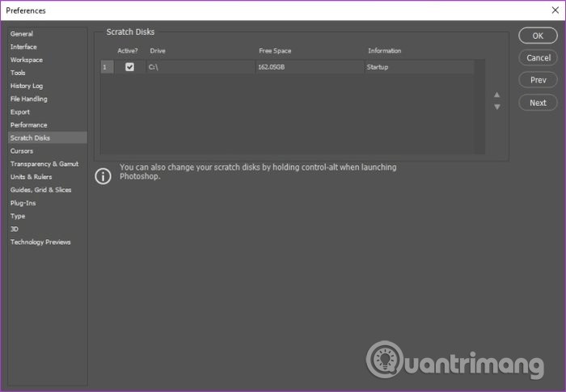This screenshot has height=392, width=566.
Task: Click the move-up arrow for scratch disks
Action: (497, 95)
